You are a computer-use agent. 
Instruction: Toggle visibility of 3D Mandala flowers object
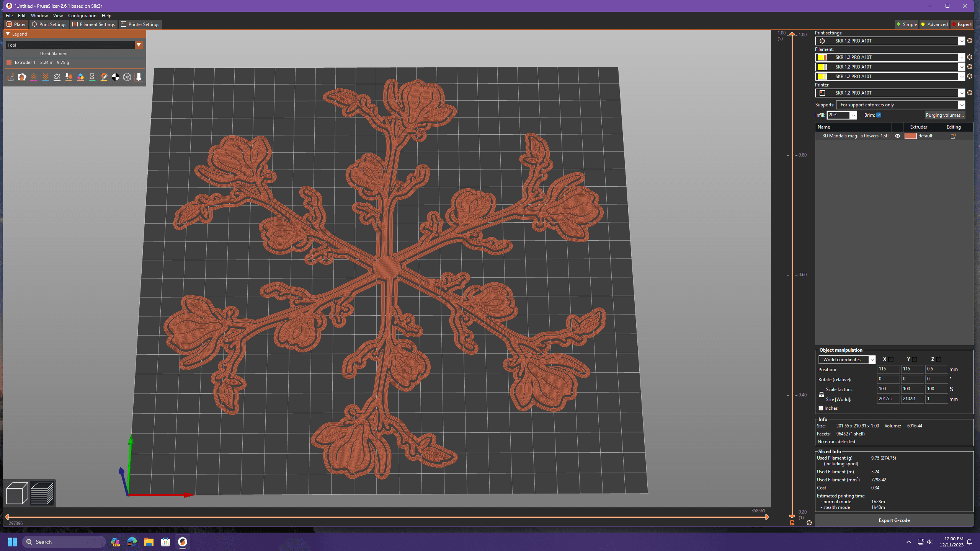tap(898, 136)
